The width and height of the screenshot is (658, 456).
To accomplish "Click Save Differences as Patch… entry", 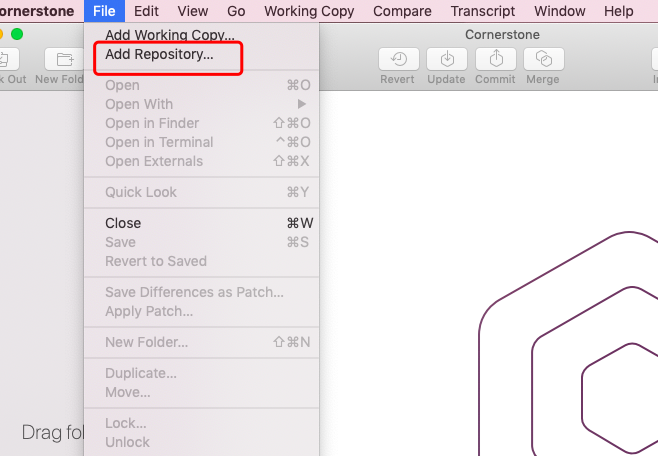I will coord(201,292).
